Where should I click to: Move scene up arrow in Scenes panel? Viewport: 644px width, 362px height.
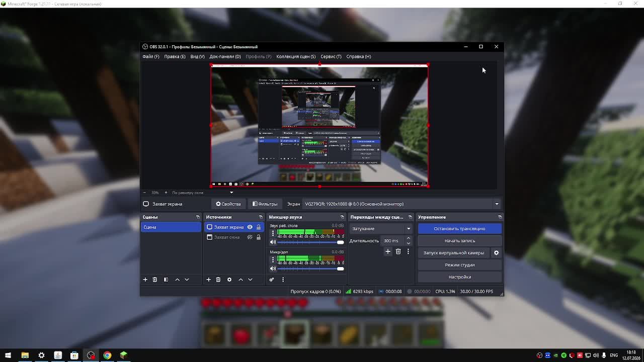(x=177, y=280)
